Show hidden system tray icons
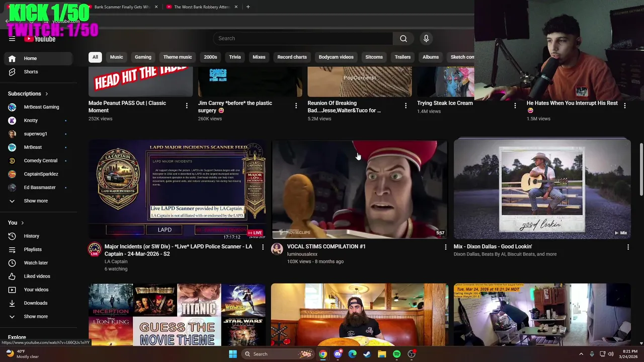The height and width of the screenshot is (362, 644). coord(581,354)
